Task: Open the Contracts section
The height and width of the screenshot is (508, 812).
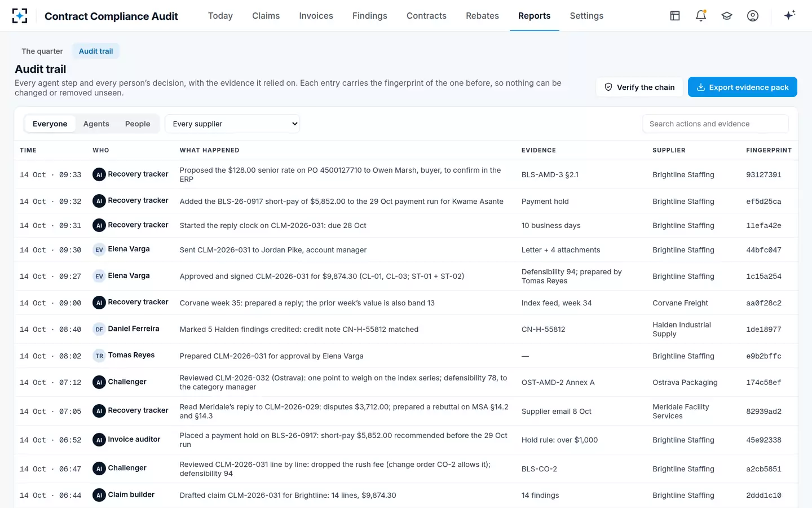Action: point(426,16)
